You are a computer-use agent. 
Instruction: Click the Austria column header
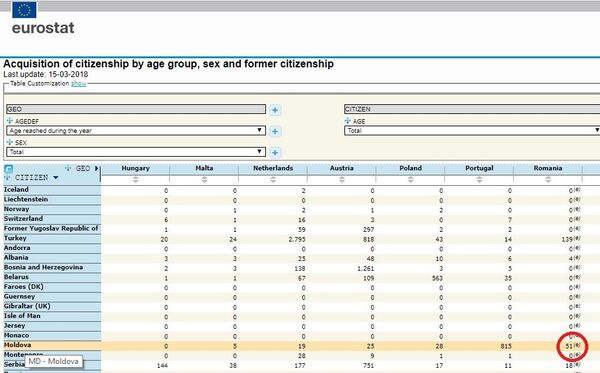pyautogui.click(x=342, y=168)
